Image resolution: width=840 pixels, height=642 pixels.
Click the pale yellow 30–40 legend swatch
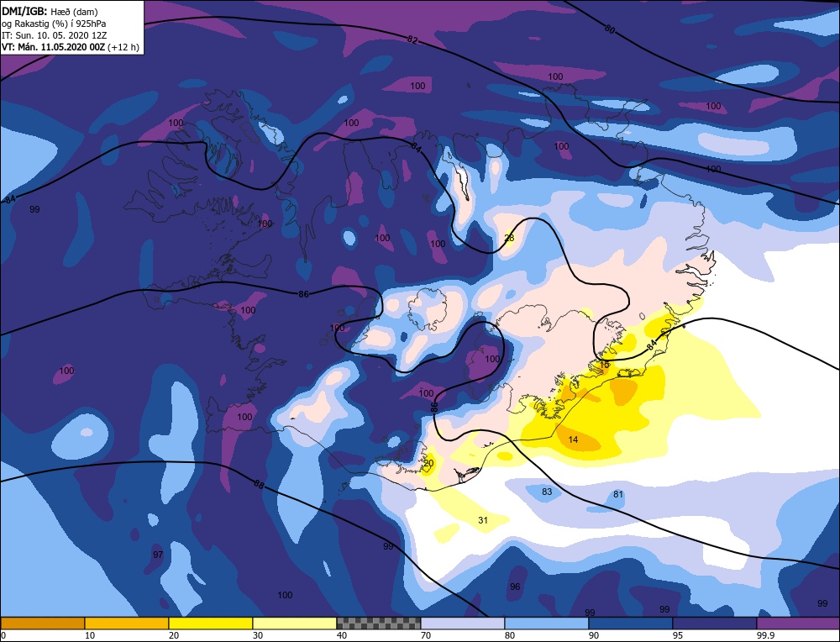295,624
